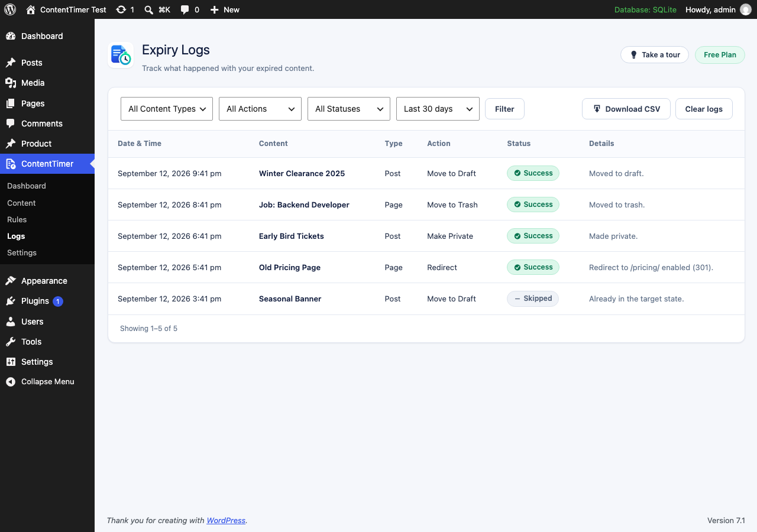
Task: Click the admin user avatar
Action: 746,9
